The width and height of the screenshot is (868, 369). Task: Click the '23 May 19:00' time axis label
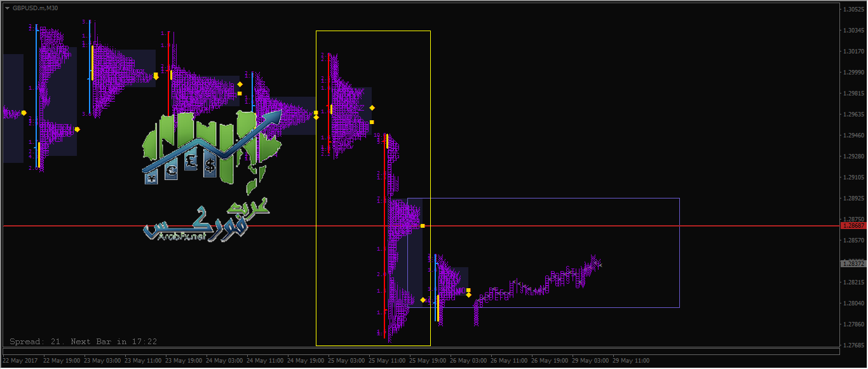point(184,361)
